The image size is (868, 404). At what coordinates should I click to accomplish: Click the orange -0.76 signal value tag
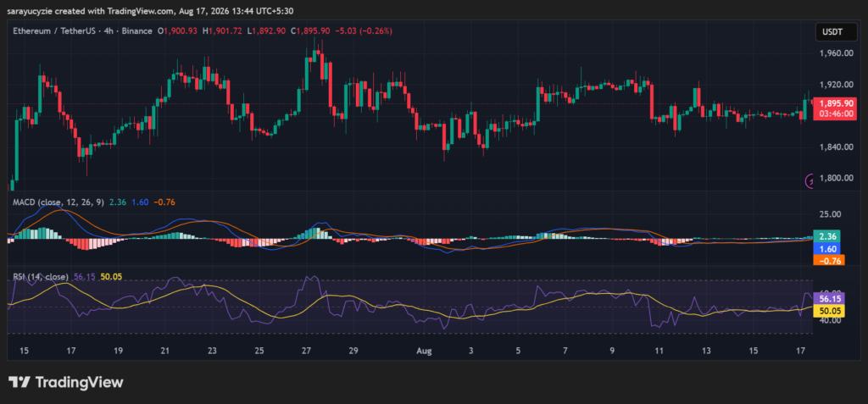[x=828, y=261]
